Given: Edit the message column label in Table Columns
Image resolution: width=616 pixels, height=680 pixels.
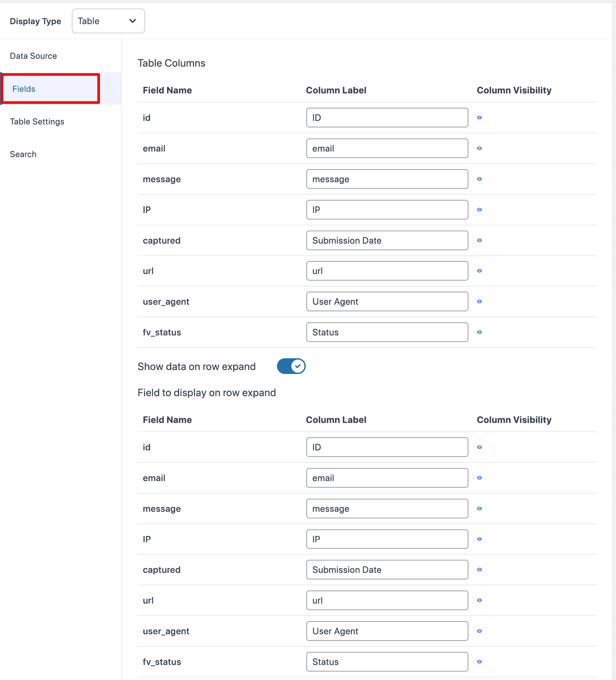Looking at the screenshot, I should (x=387, y=179).
